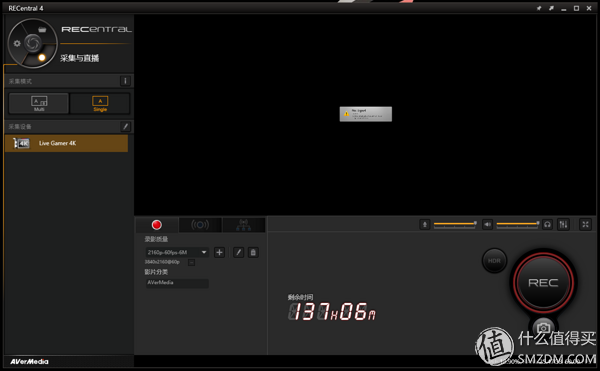Switch capture mode to Single

[x=100, y=103]
